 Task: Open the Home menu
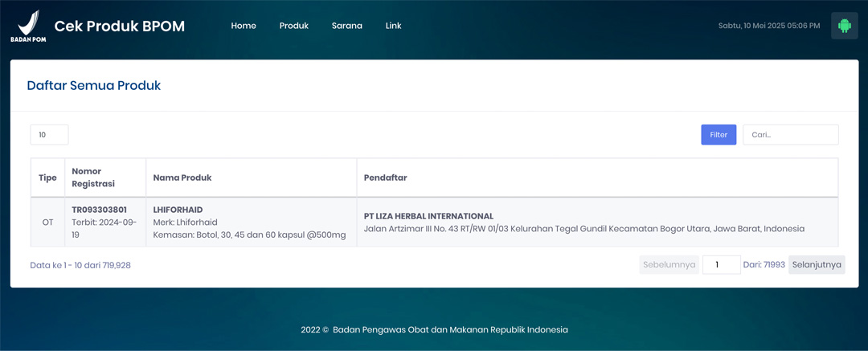point(244,26)
